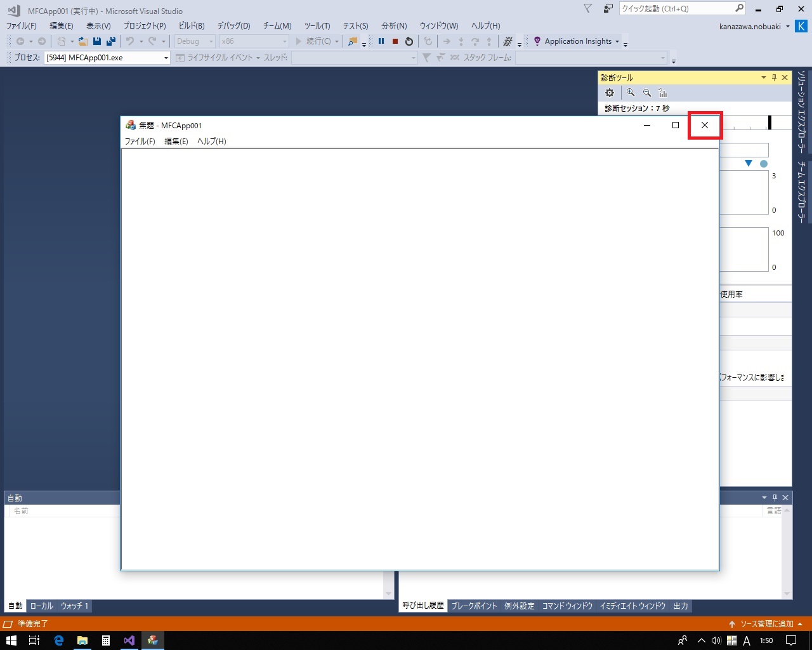This screenshot has width=812, height=650.
Task: Open the 編集(E) menu in MFCApp001 window
Action: coord(176,142)
